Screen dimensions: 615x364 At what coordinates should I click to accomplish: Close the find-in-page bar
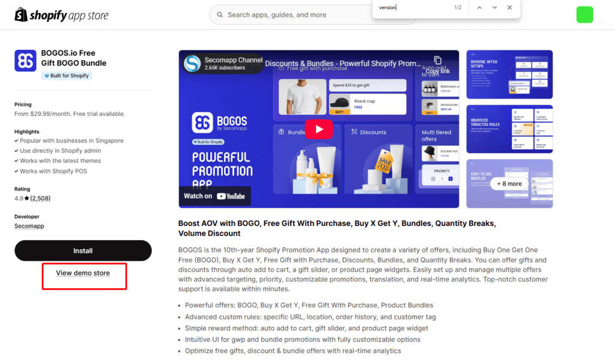click(509, 8)
